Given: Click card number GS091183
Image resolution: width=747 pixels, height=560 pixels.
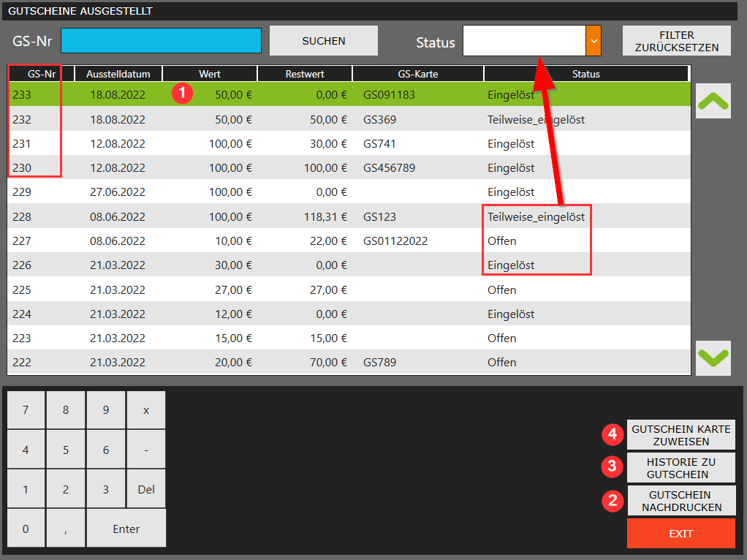Looking at the screenshot, I should click(x=389, y=95).
